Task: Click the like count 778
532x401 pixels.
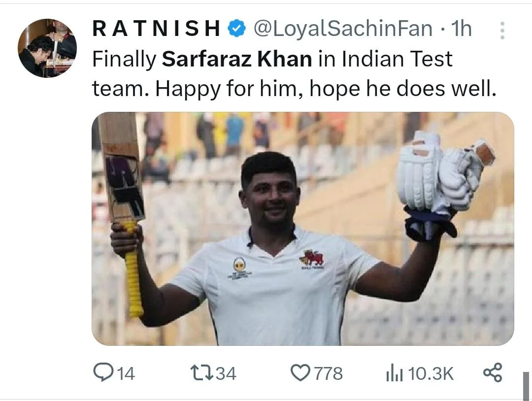Action: point(328,373)
